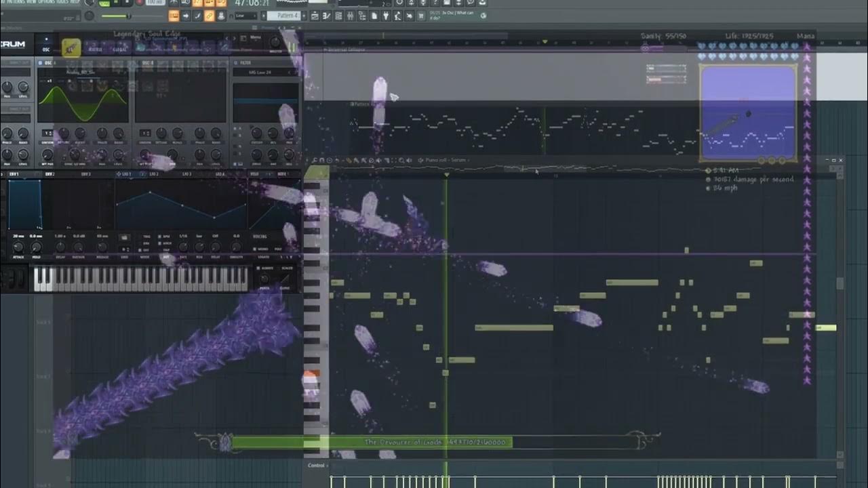Open the shopping cart content library icon
868x488 pixels.
(x=420, y=16)
